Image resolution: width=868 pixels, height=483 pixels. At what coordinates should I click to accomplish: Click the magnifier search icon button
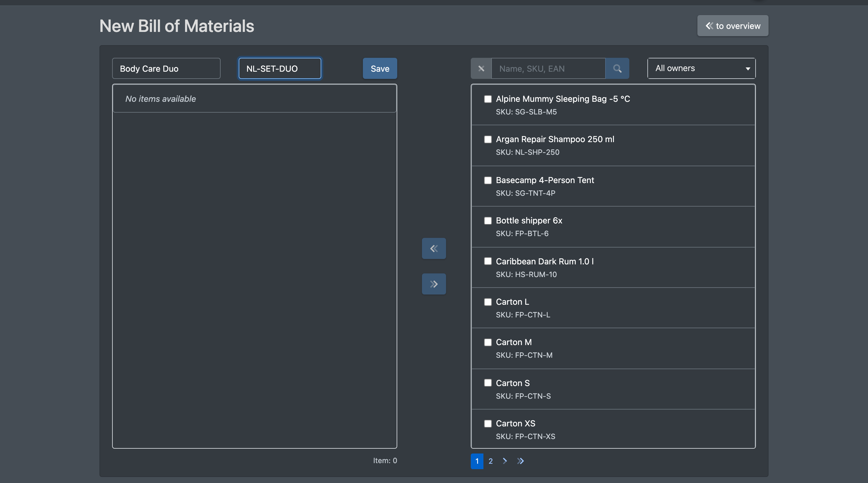tap(617, 68)
